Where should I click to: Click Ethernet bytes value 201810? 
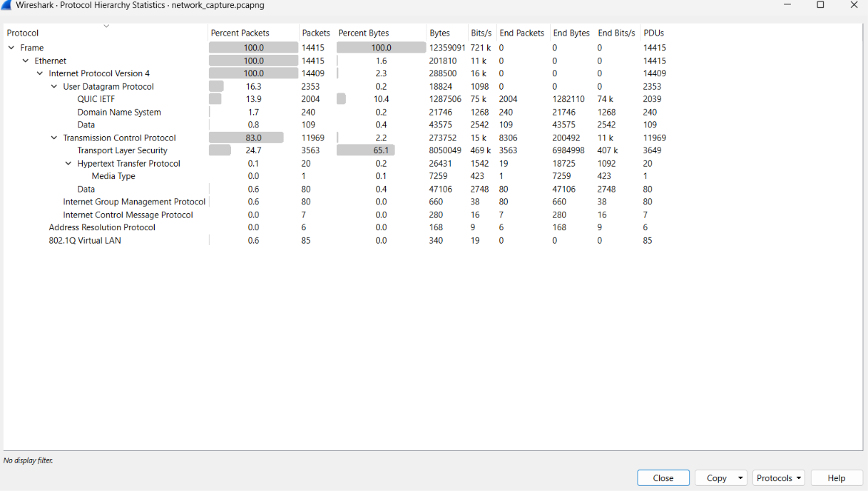coord(443,61)
